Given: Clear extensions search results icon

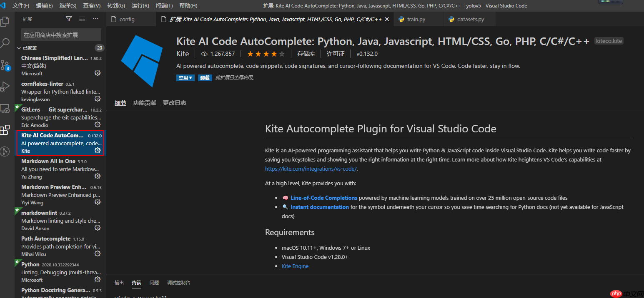Looking at the screenshot, I should 82,19.
